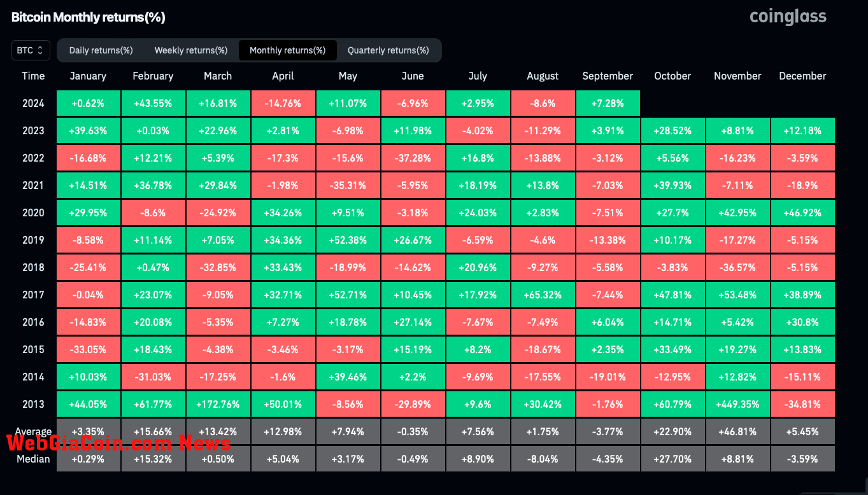The image size is (868, 495).
Task: Click the +43.55% cell for February 2024
Action: pyautogui.click(x=153, y=103)
